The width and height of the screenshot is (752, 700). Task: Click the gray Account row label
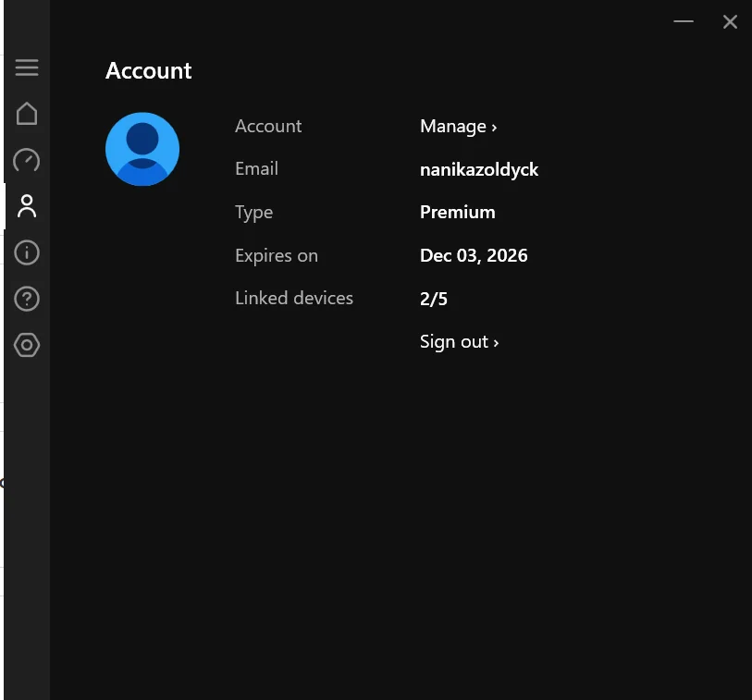click(268, 126)
